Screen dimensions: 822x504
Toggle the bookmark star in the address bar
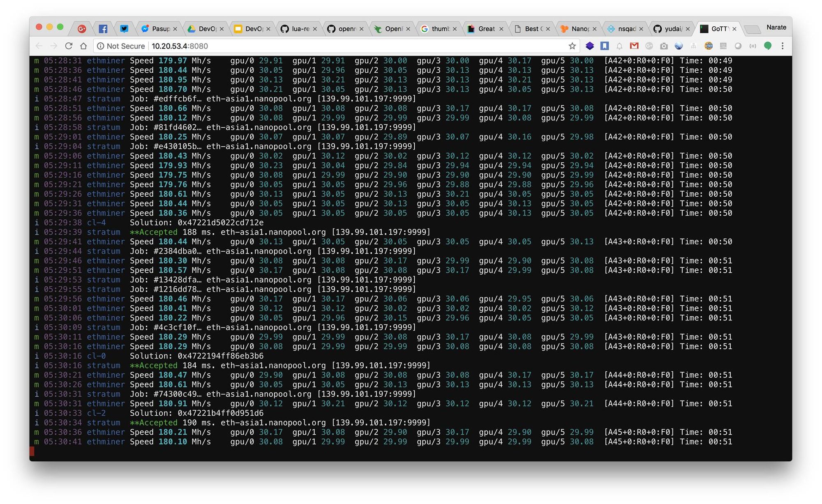[572, 46]
